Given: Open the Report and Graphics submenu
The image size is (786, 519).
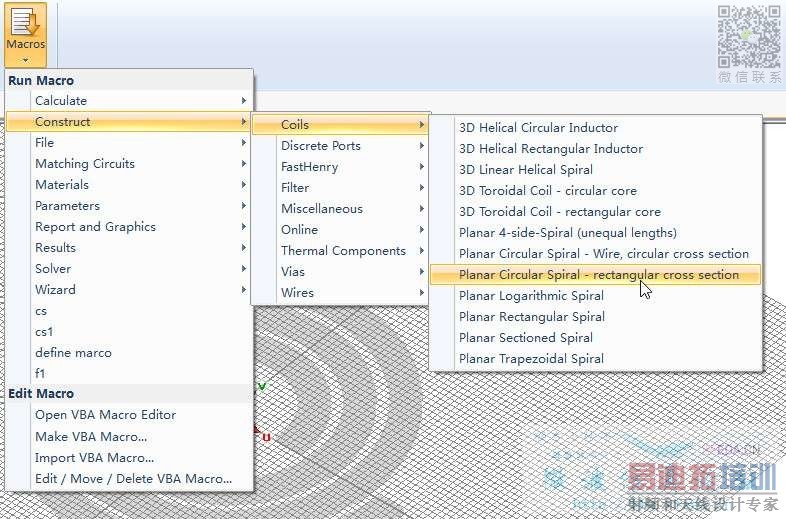Looking at the screenshot, I should (129, 227).
